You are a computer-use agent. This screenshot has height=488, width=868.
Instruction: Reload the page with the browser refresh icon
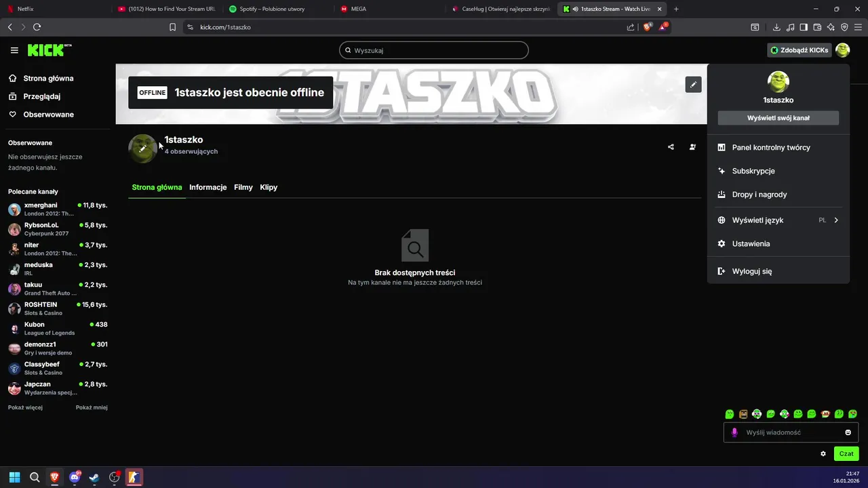(x=37, y=27)
